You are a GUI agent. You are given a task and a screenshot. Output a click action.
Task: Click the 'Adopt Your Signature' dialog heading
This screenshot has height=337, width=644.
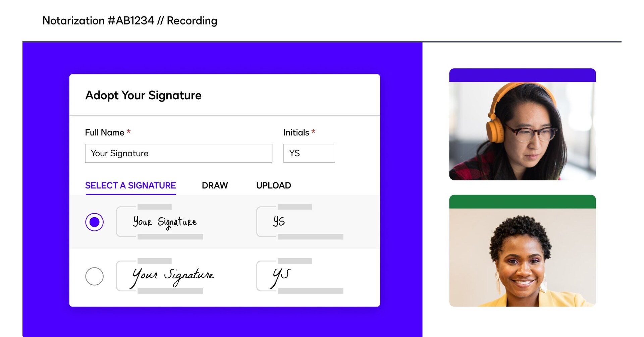click(x=143, y=96)
